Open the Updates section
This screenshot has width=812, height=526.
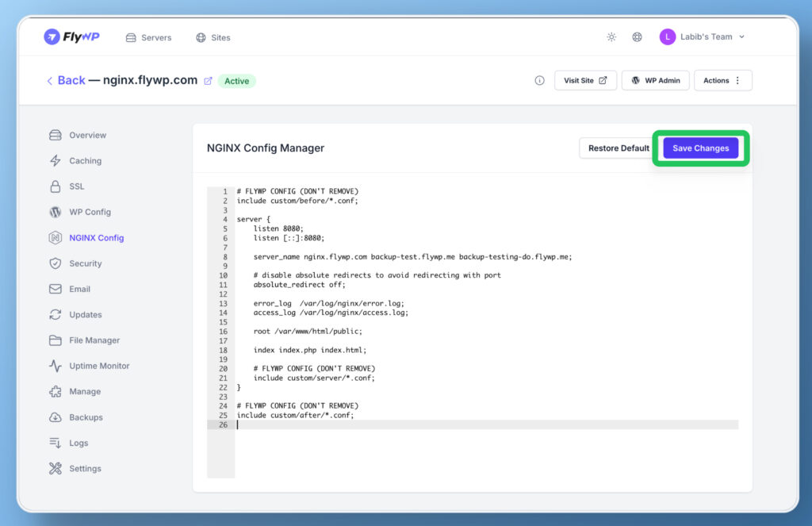point(86,314)
